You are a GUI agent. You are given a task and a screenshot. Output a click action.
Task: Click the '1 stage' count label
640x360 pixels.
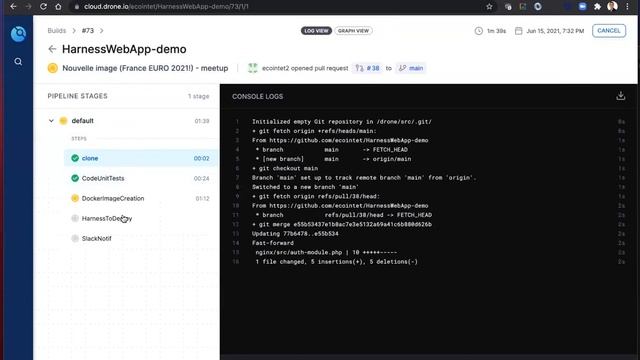[x=198, y=96]
